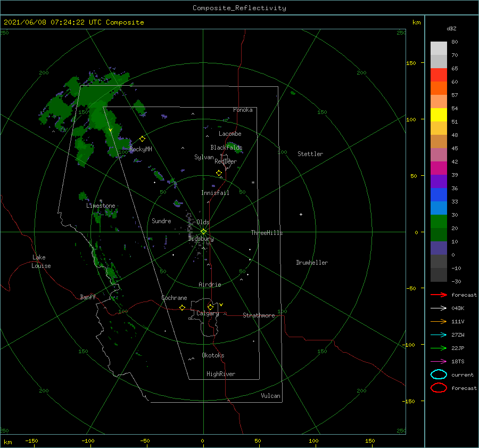Click the red forecast arrow in legend

point(439,295)
